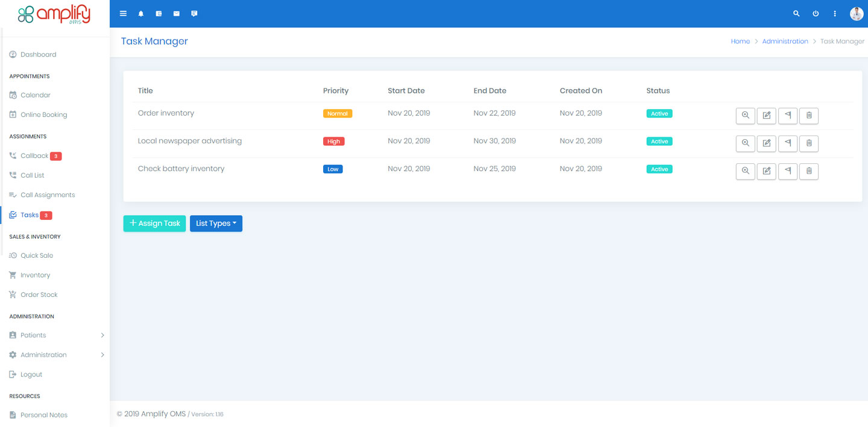View details of the Order inventory task
This screenshot has width=868, height=427.
pos(745,116)
